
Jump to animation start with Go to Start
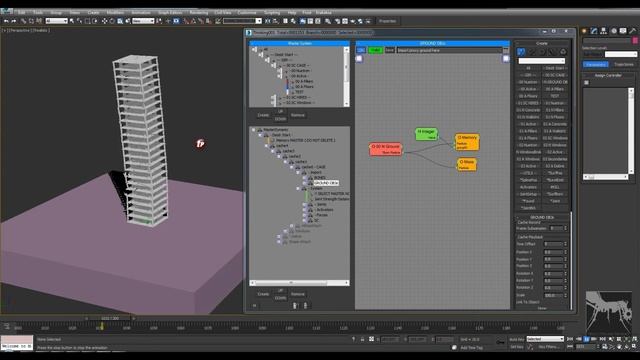pos(570,339)
